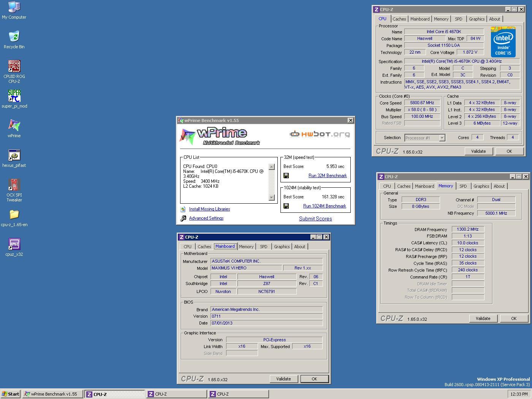The width and height of the screenshot is (532, 399).
Task: Click the taskbar clock showing 12:33 PM
Action: [x=519, y=394]
